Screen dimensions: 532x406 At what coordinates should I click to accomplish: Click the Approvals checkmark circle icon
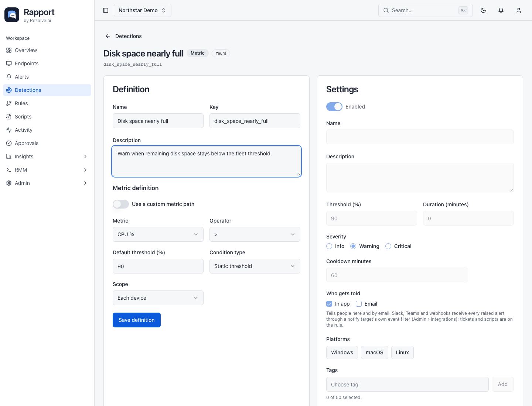(x=9, y=143)
